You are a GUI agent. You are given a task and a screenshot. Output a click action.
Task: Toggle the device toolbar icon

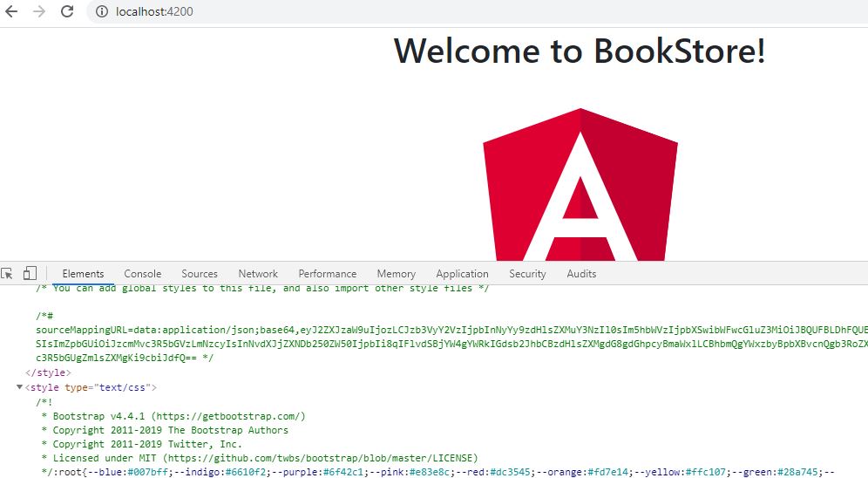click(x=30, y=274)
